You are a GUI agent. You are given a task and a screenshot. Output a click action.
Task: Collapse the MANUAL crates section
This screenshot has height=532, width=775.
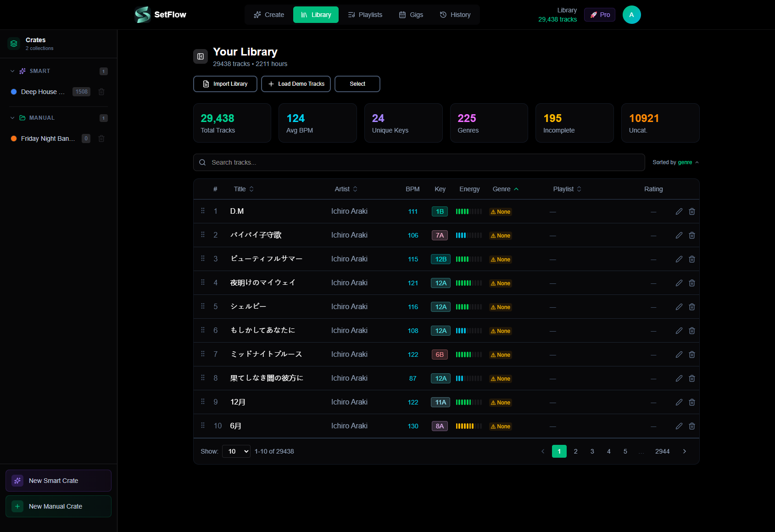click(x=12, y=118)
